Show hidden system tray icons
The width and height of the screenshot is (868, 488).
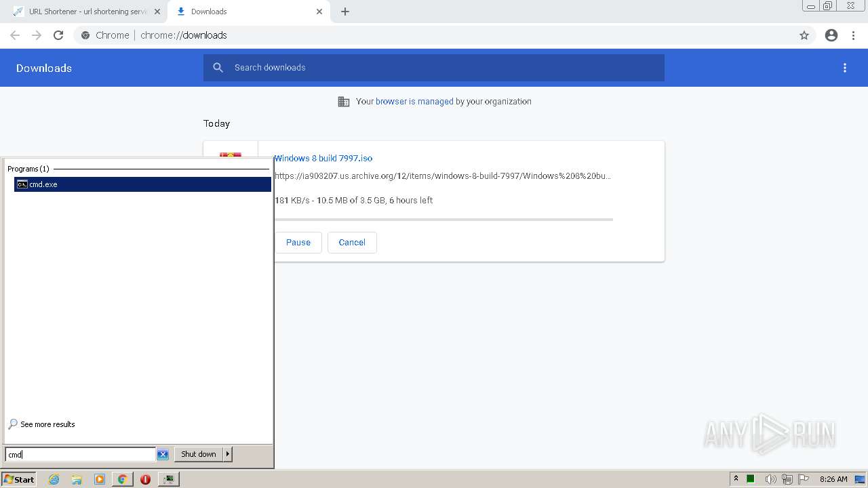[x=736, y=479]
